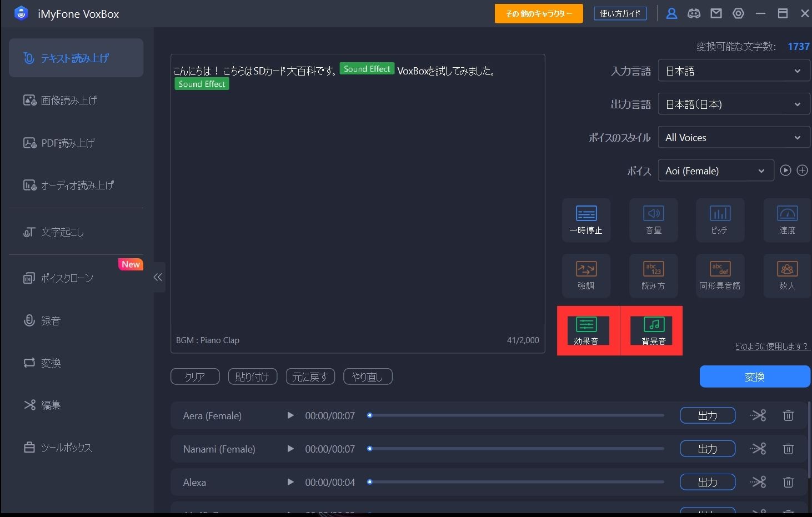Image resolution: width=812 pixels, height=517 pixels.
Task: Select the ピッチ (pitch) tool
Action: [719, 219]
